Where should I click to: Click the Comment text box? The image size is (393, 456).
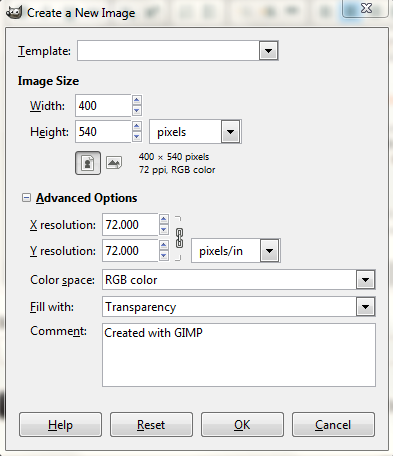239,355
